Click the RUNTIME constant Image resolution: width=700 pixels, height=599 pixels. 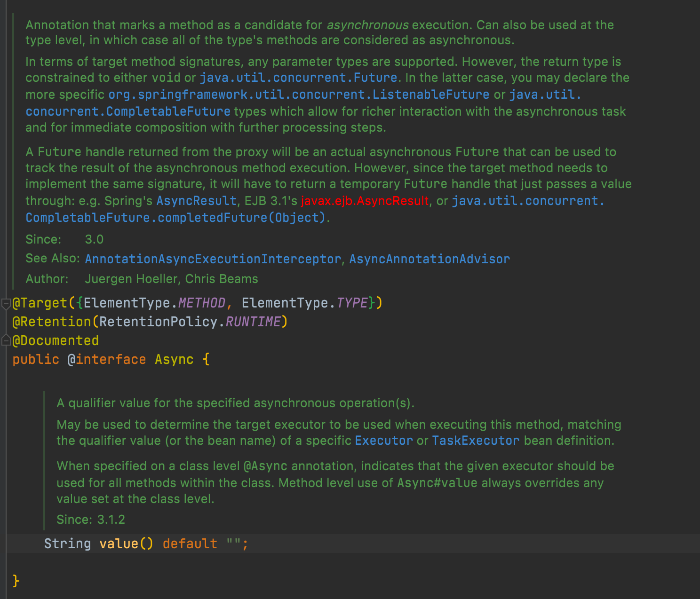pos(253,322)
